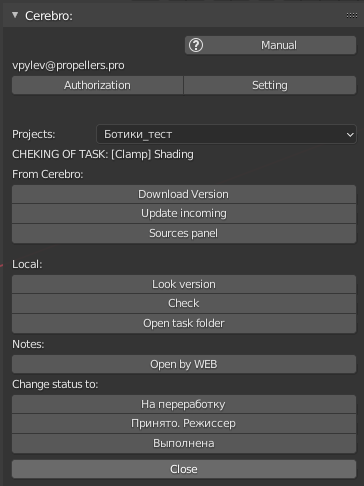Click the vpylev@propellers.pro email text
The width and height of the screenshot is (364, 486).
click(x=68, y=65)
